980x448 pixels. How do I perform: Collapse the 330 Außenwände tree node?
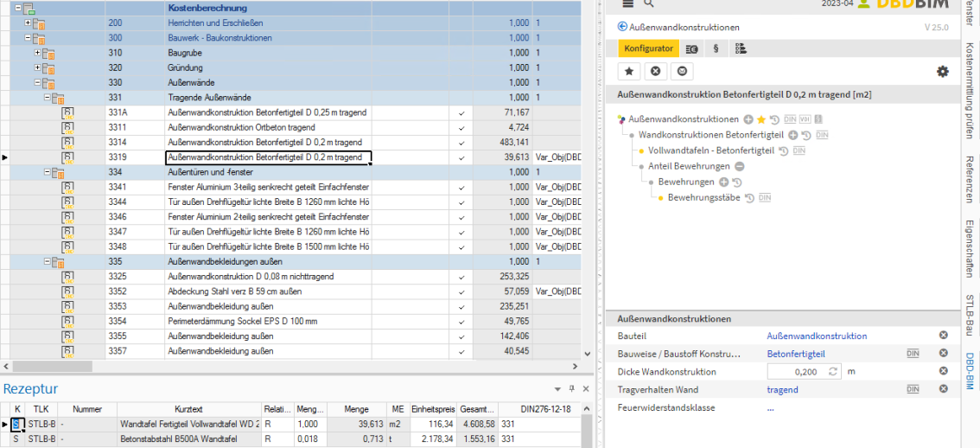click(x=37, y=83)
